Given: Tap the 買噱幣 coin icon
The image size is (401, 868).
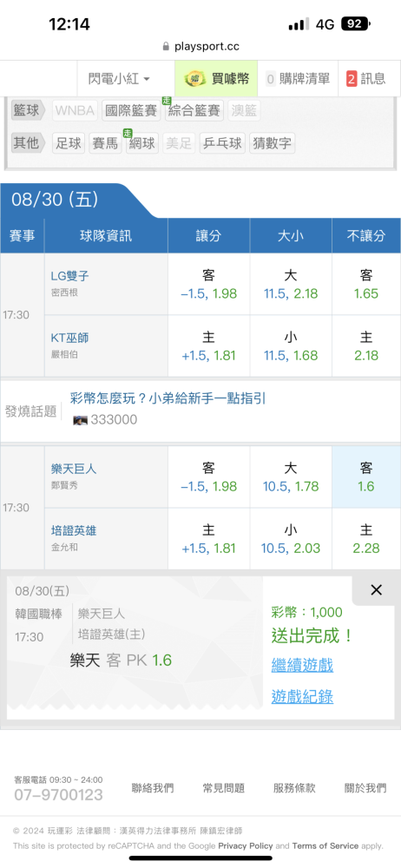Looking at the screenshot, I should pyautogui.click(x=195, y=79).
